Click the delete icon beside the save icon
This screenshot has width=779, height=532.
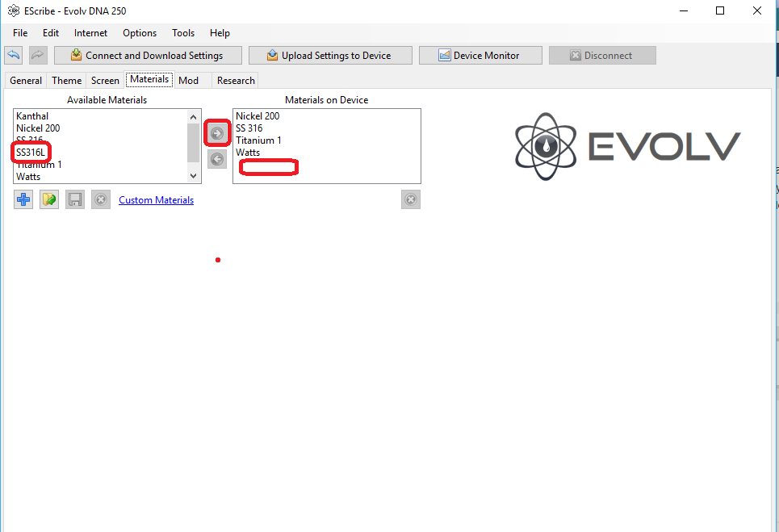coord(100,199)
